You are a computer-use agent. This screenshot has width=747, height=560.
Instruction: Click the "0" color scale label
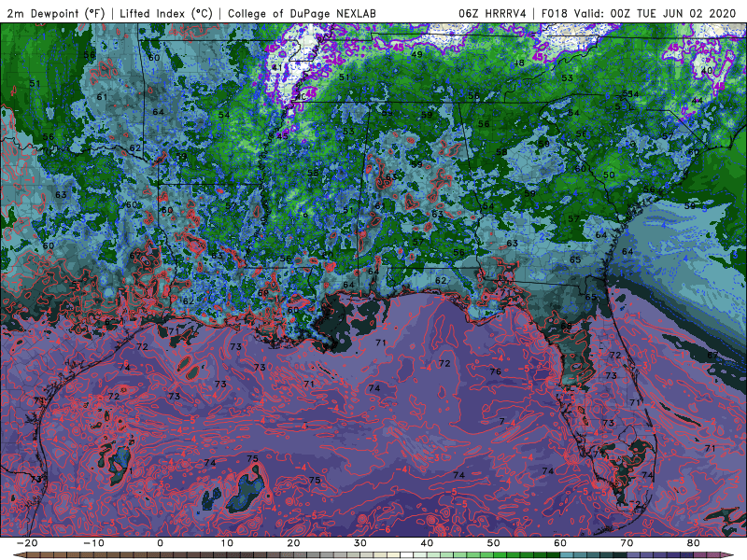click(x=160, y=543)
